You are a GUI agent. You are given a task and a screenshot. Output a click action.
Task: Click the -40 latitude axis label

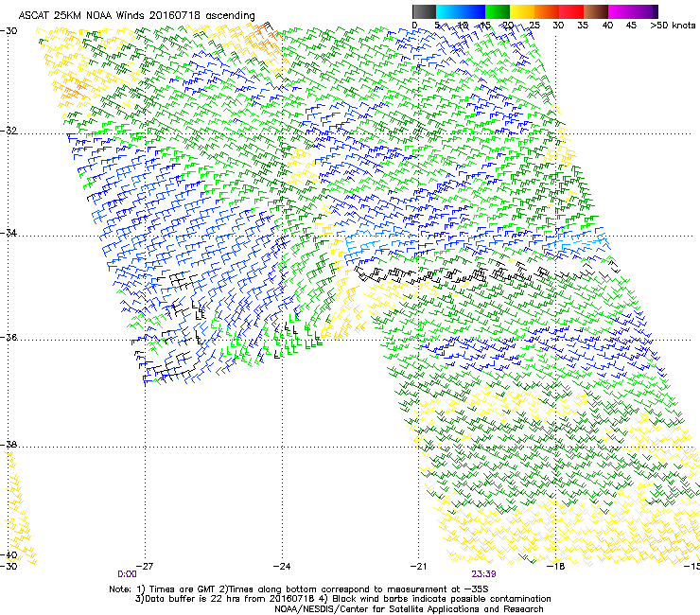9,554
